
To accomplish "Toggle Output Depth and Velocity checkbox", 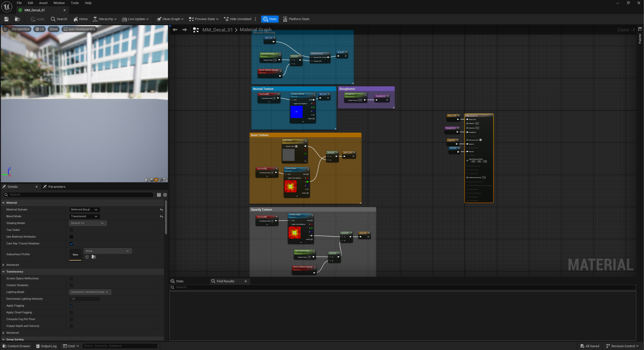I will pos(71,326).
